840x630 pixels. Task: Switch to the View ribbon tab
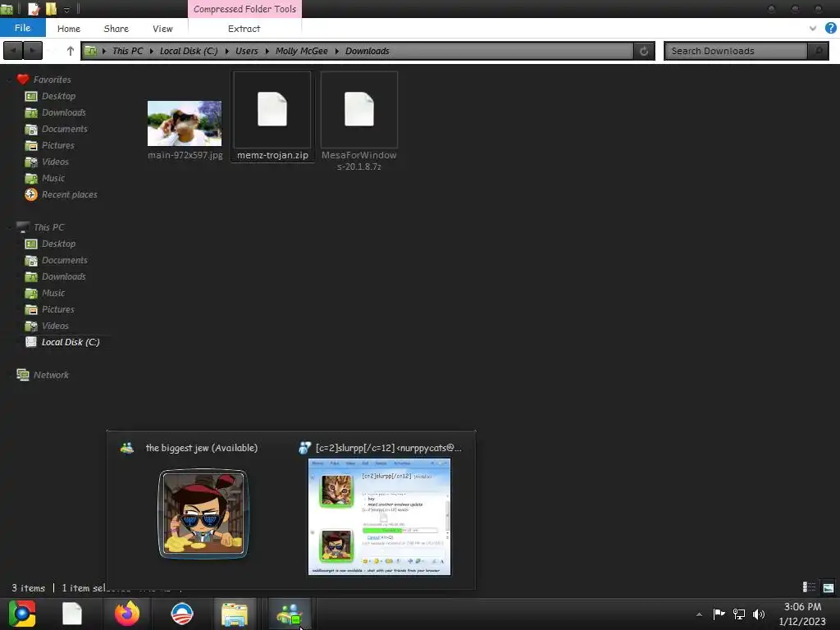click(162, 29)
